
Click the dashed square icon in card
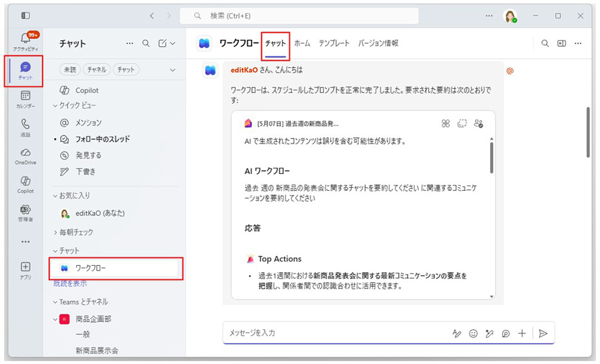click(462, 124)
